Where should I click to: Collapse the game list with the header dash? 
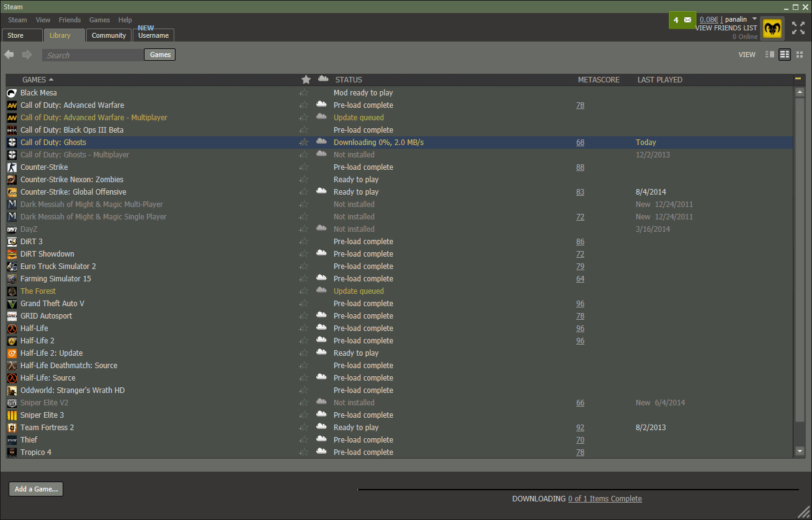[x=799, y=79]
